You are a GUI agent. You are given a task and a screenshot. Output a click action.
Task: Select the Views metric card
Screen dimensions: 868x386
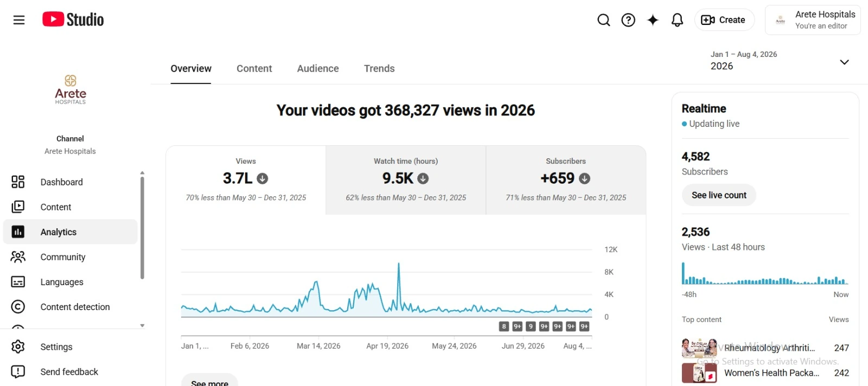(246, 180)
